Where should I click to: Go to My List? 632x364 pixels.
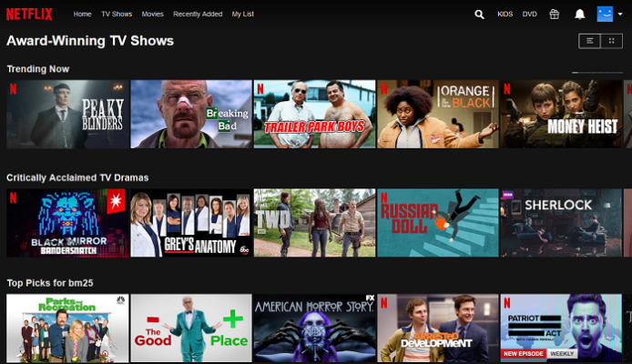point(243,15)
